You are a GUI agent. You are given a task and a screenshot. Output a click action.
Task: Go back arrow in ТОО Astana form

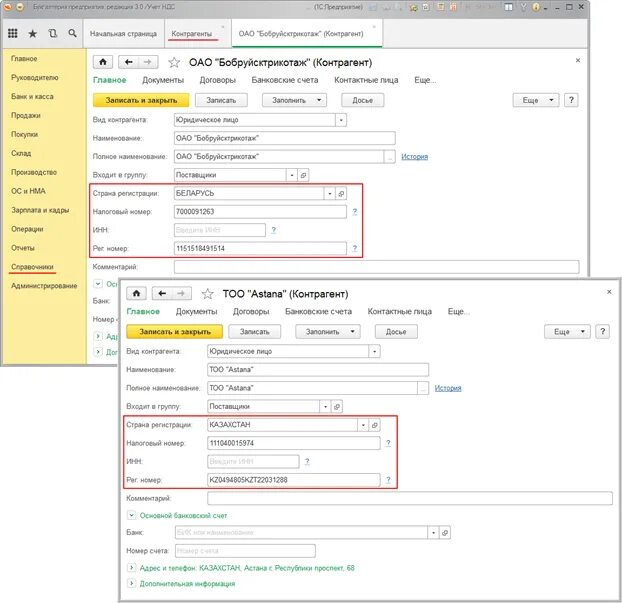click(x=161, y=294)
